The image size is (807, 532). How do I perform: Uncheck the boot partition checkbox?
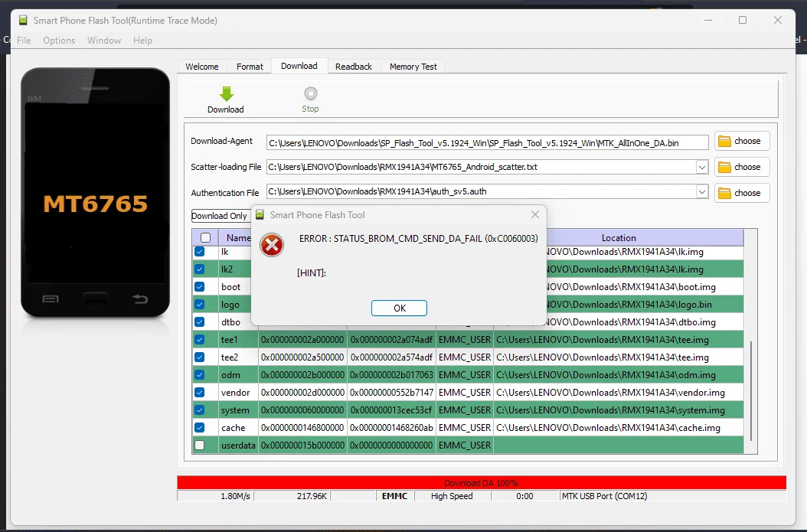tap(200, 286)
